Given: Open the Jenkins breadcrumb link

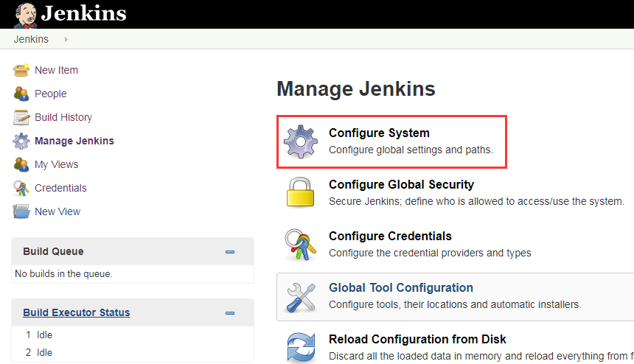Looking at the screenshot, I should click(x=31, y=39).
